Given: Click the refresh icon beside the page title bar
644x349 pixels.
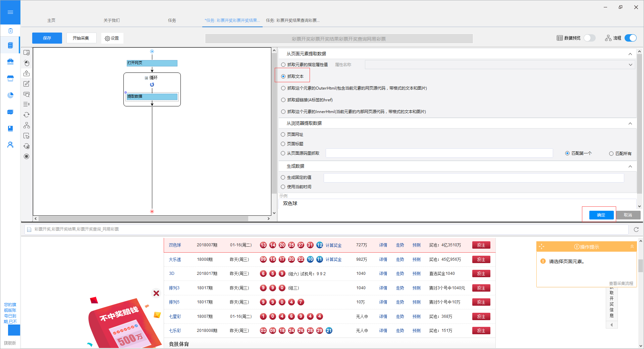Looking at the screenshot, I should click(636, 230).
